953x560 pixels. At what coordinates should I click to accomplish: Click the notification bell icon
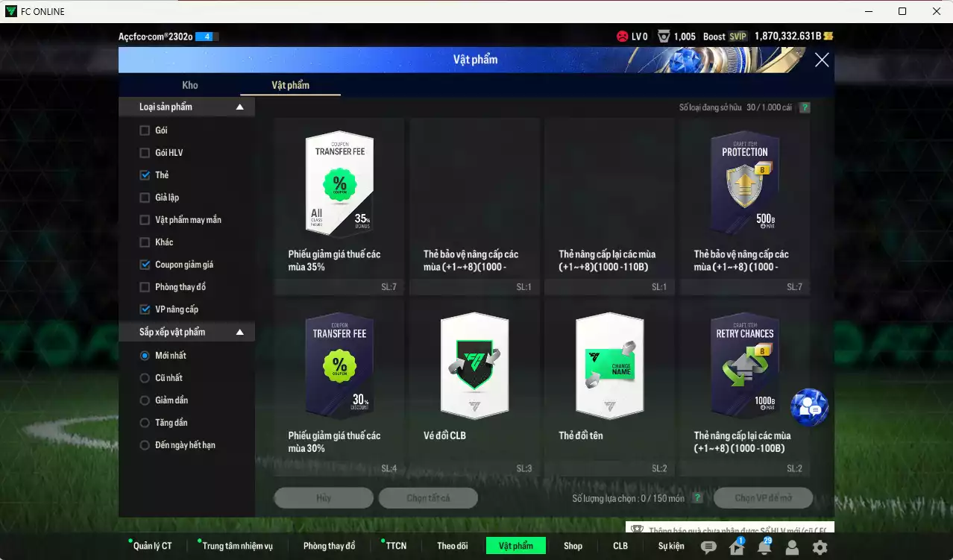[x=764, y=547]
